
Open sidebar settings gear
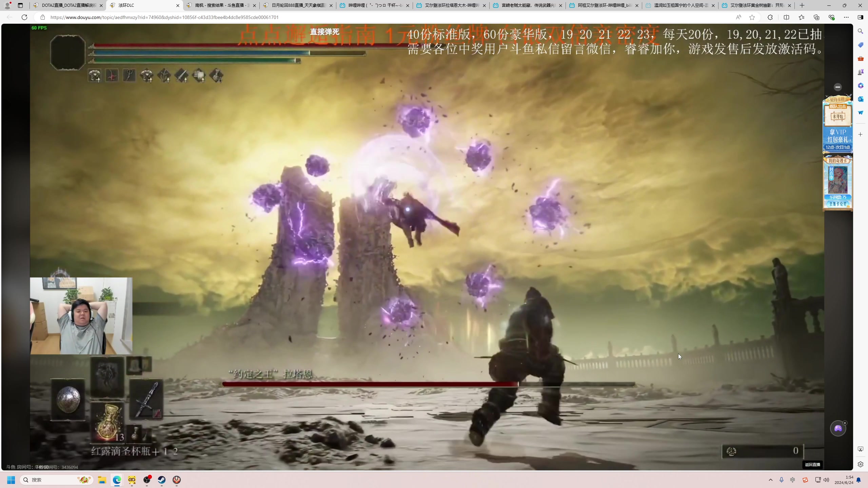point(861,464)
